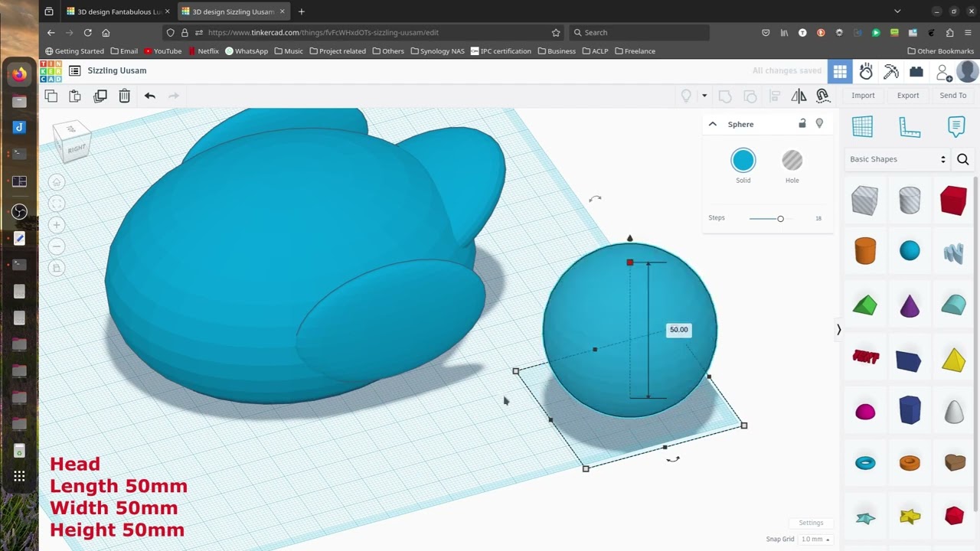The width and height of the screenshot is (980, 551).
Task: Click the 50.00 height dimension field
Action: coord(678,330)
